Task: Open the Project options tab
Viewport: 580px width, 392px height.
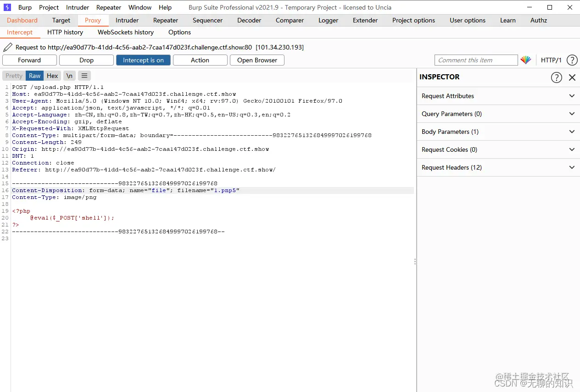Action: click(413, 20)
